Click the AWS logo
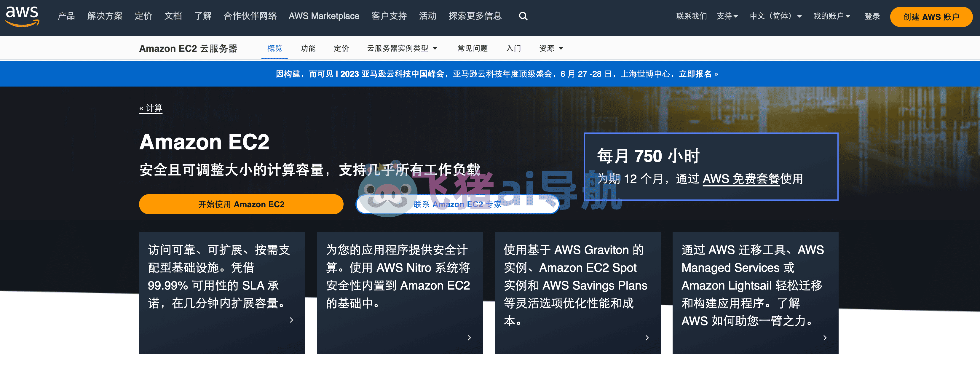Screen dimensions: 980x377 (23, 16)
